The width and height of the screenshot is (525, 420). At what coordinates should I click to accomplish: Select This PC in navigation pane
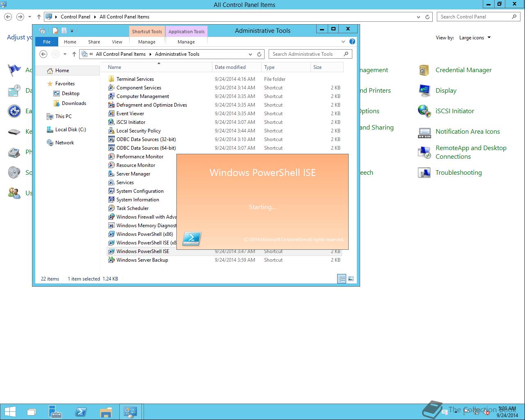click(59, 116)
